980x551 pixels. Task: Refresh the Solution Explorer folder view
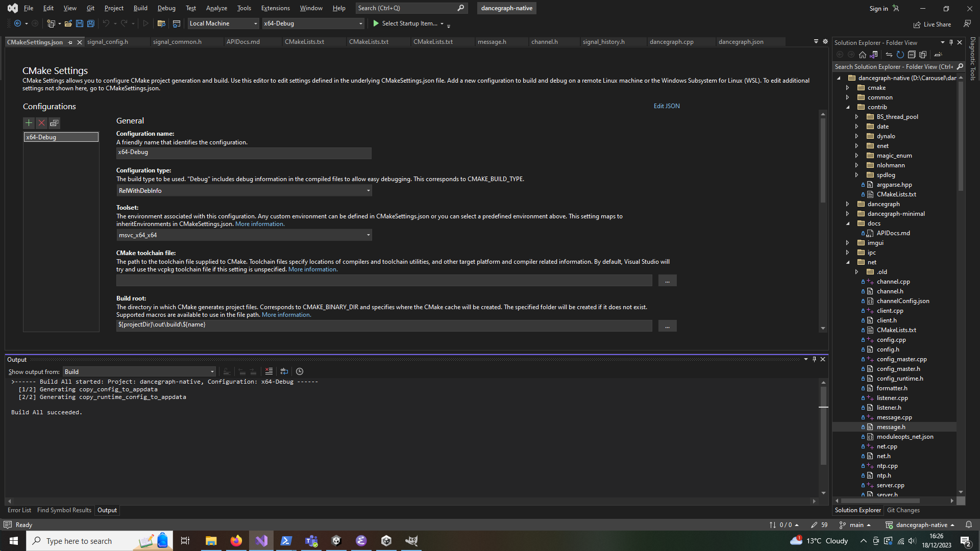(x=900, y=55)
